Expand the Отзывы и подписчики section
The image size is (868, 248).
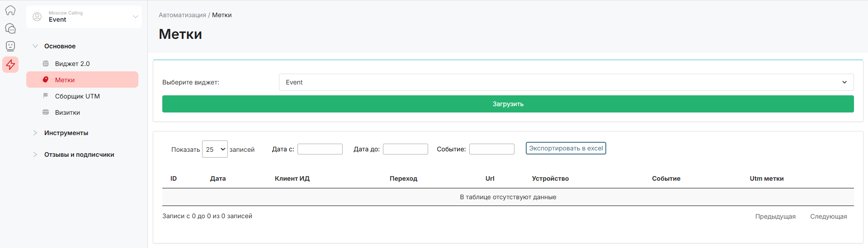click(35, 154)
